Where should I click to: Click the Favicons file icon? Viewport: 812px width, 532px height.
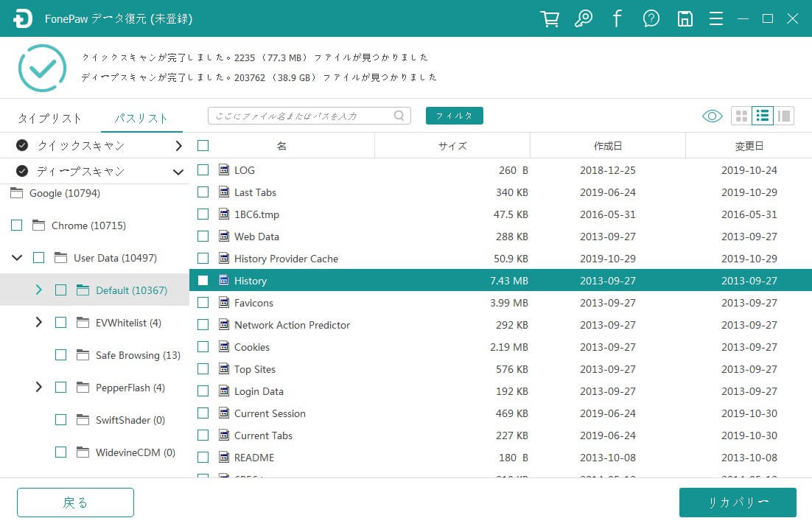(x=224, y=302)
